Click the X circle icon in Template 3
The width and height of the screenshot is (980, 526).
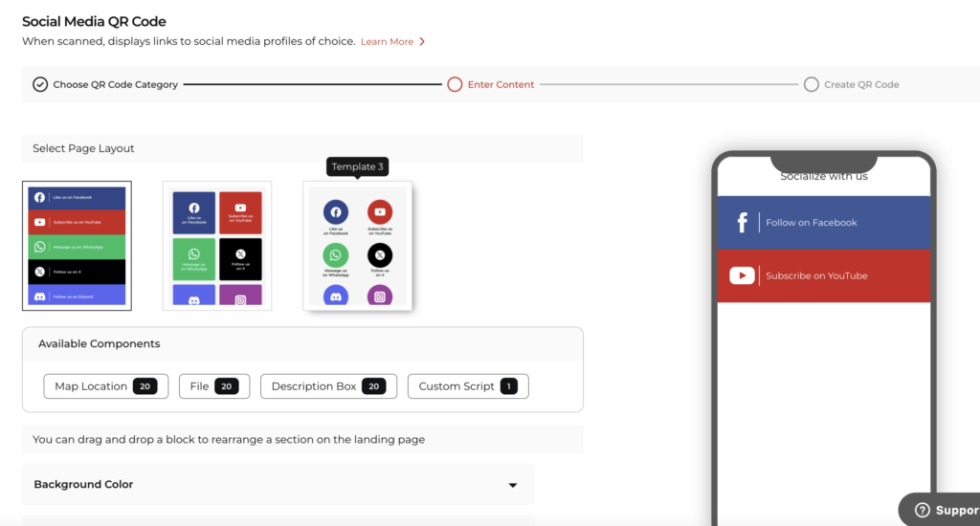(x=379, y=255)
